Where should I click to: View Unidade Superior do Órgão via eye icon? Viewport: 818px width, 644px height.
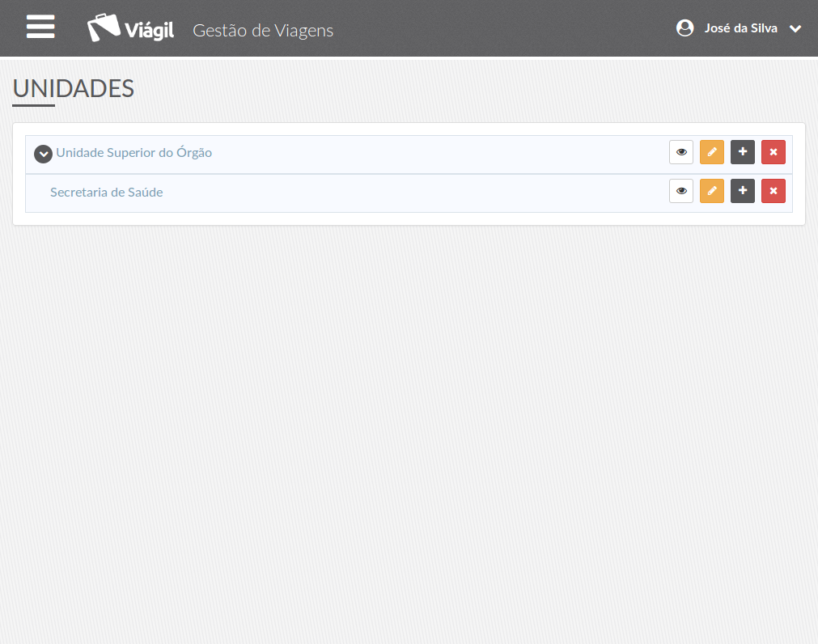[x=680, y=152]
